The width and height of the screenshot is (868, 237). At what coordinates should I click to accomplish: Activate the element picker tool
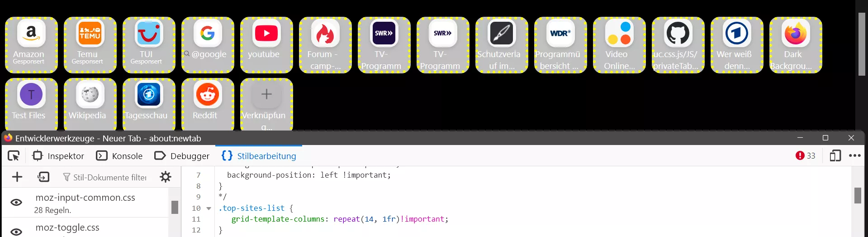pyautogui.click(x=14, y=156)
